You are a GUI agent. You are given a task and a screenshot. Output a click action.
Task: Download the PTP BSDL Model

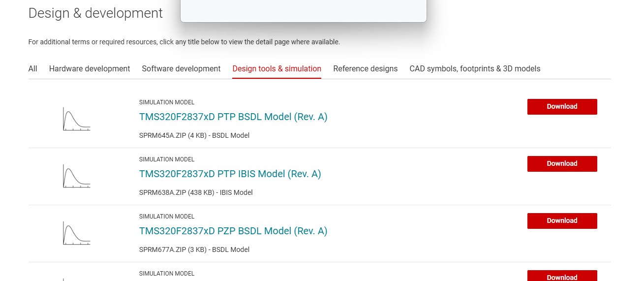pyautogui.click(x=562, y=107)
